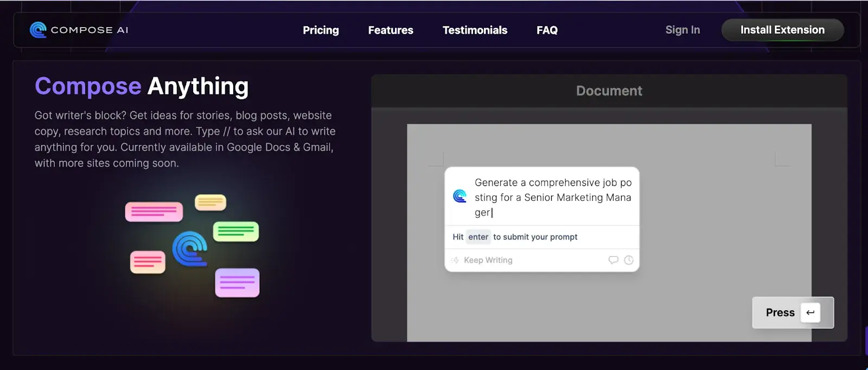Click the chat bubble icon in prompt popup
868x370 pixels.
pos(613,260)
